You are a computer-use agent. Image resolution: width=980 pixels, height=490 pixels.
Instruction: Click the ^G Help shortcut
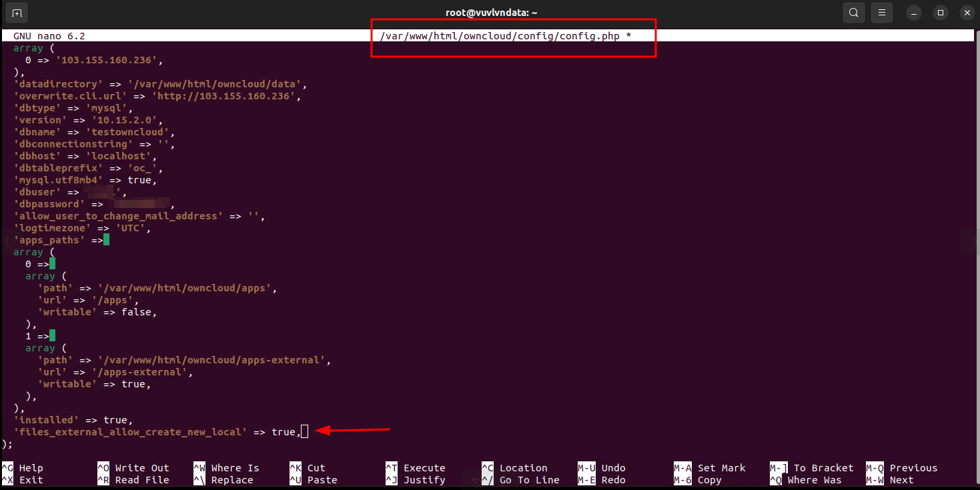pos(25,468)
